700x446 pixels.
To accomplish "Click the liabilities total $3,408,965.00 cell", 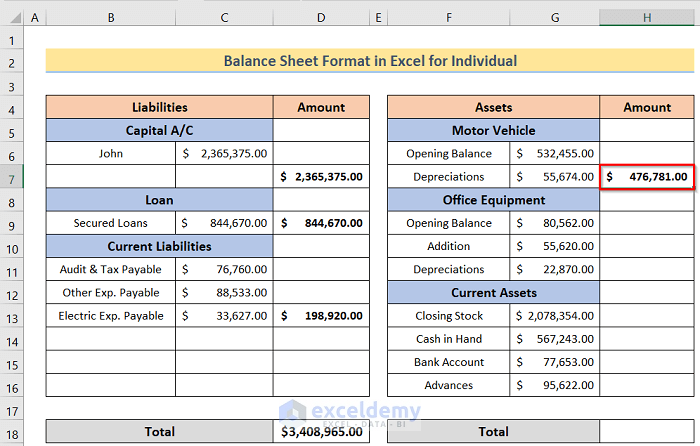I will point(321,432).
